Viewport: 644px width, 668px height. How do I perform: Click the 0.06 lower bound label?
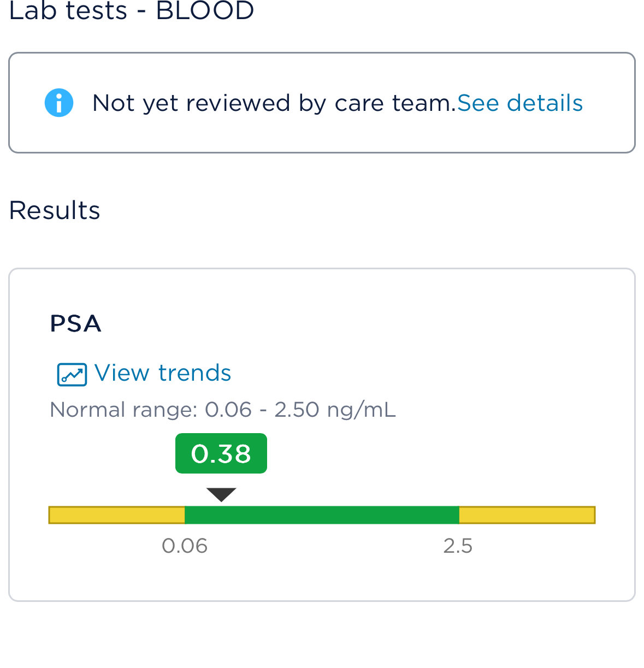point(185,546)
